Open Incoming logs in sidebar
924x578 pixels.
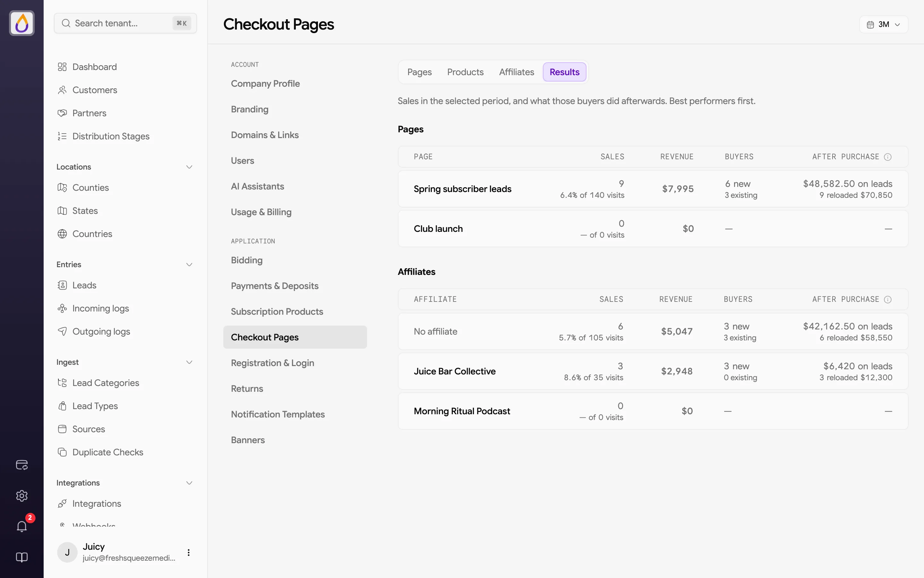[x=100, y=309]
